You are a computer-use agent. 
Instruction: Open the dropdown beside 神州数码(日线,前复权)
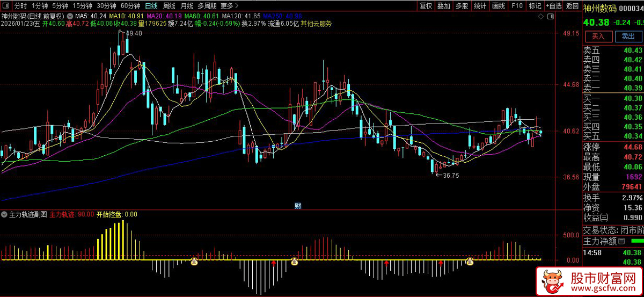[x=70, y=16]
